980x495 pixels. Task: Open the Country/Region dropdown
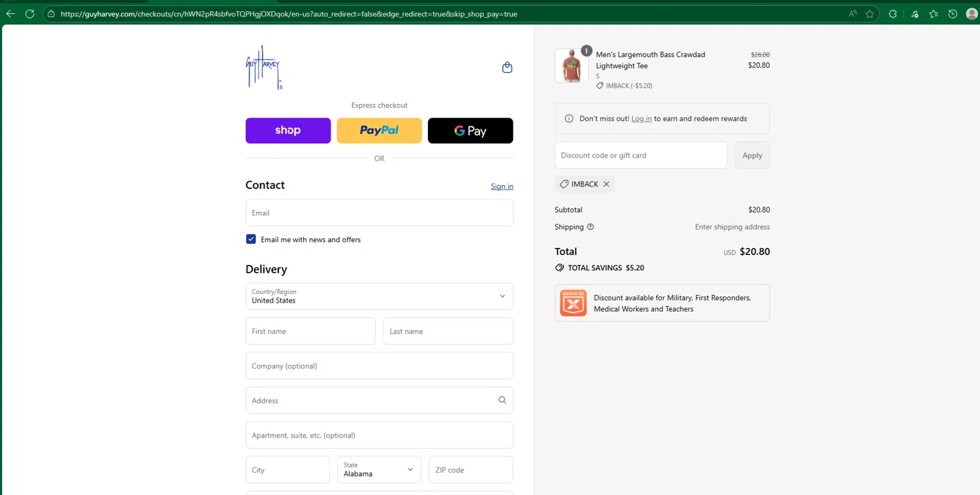(x=380, y=296)
